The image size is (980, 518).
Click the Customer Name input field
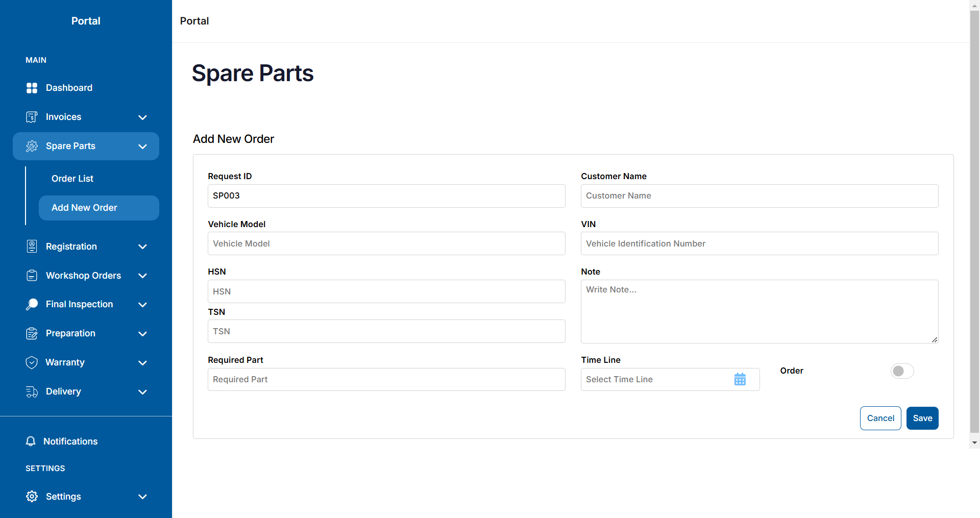[759, 196]
